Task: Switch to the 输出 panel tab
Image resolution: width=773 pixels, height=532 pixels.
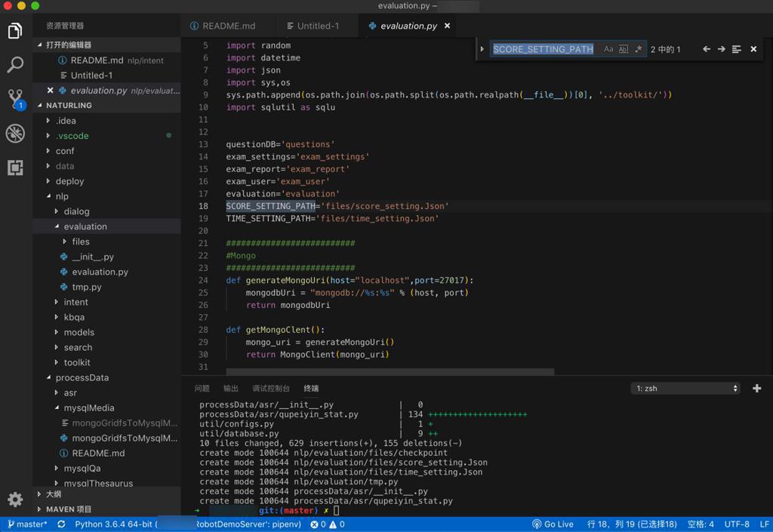Action: click(x=231, y=389)
